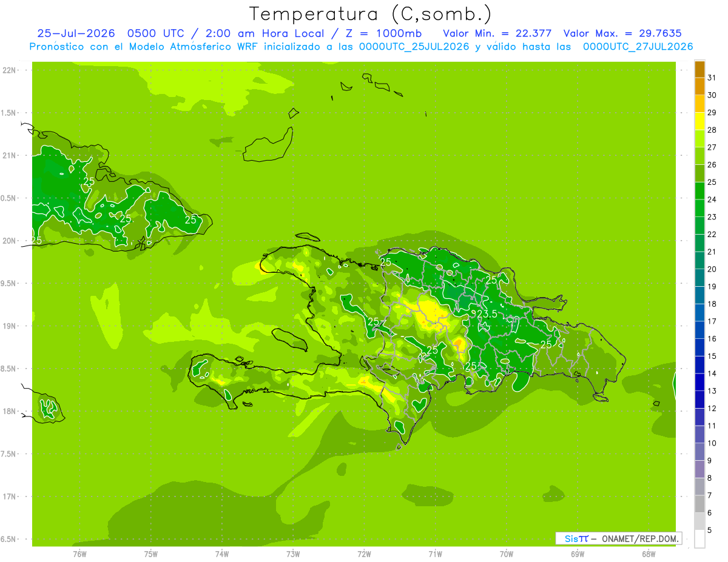The image size is (728, 562).
Task: Click the Sisπ ONAMET/REP.DOM. logo
Action: 618,538
